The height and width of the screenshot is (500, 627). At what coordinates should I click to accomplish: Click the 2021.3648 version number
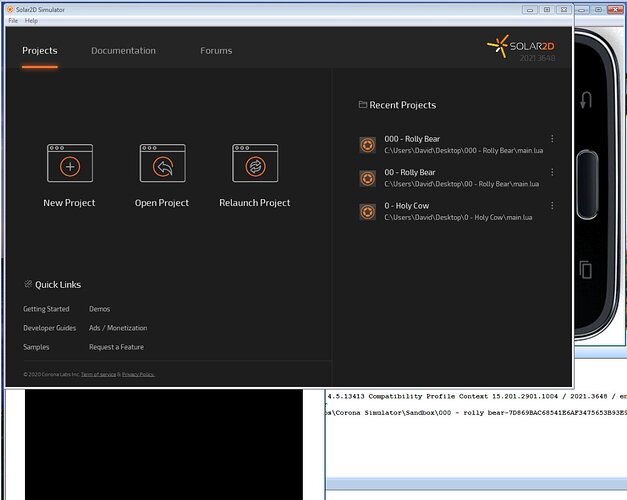(537, 58)
